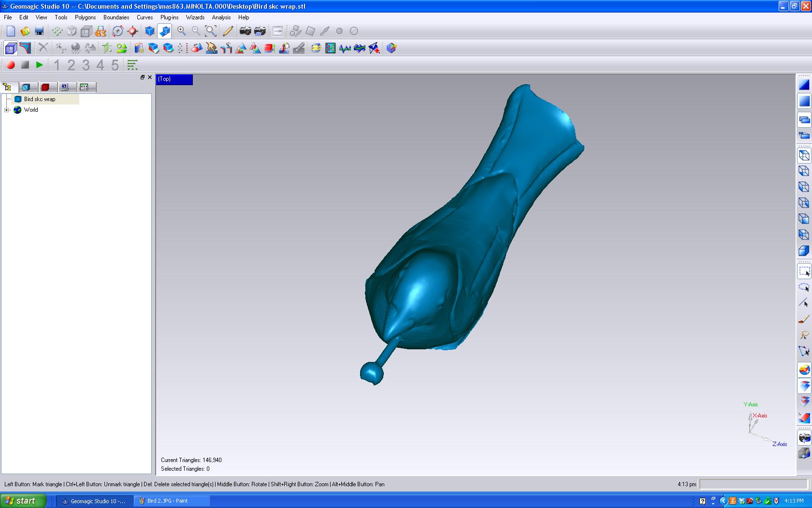The width and height of the screenshot is (812, 508).
Task: Open the Wizards menu
Action: pyautogui.click(x=195, y=17)
